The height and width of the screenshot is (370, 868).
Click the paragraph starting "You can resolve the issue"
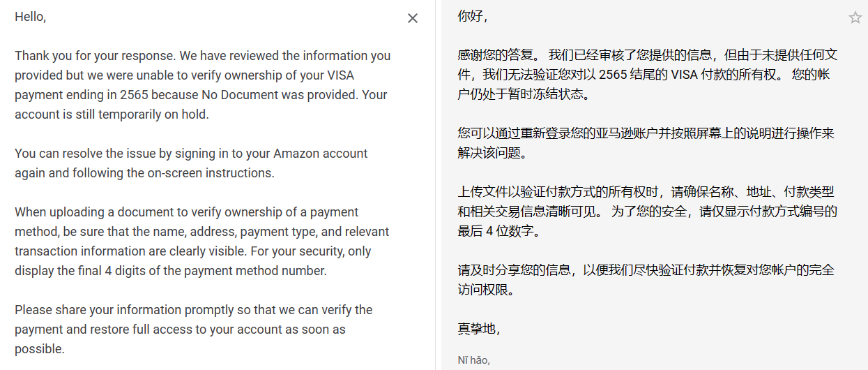coord(191,163)
